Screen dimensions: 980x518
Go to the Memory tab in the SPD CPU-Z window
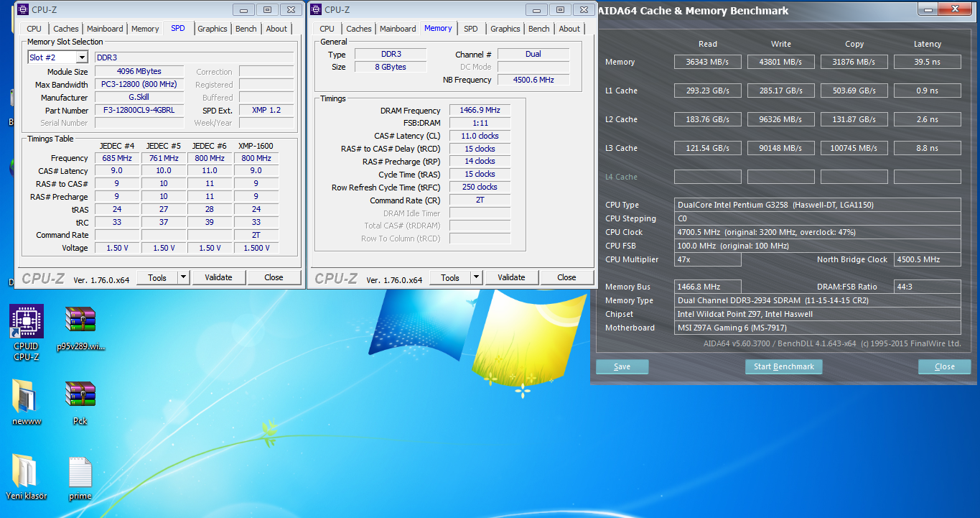(145, 29)
